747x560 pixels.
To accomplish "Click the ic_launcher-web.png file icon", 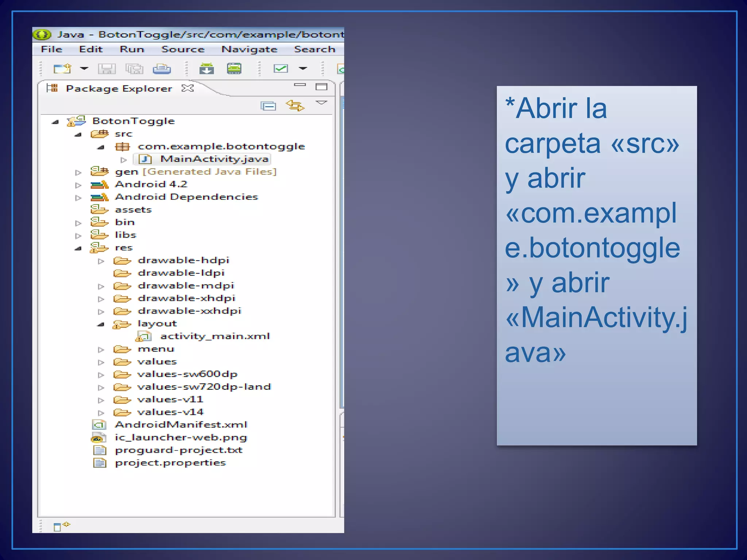I will (98, 437).
